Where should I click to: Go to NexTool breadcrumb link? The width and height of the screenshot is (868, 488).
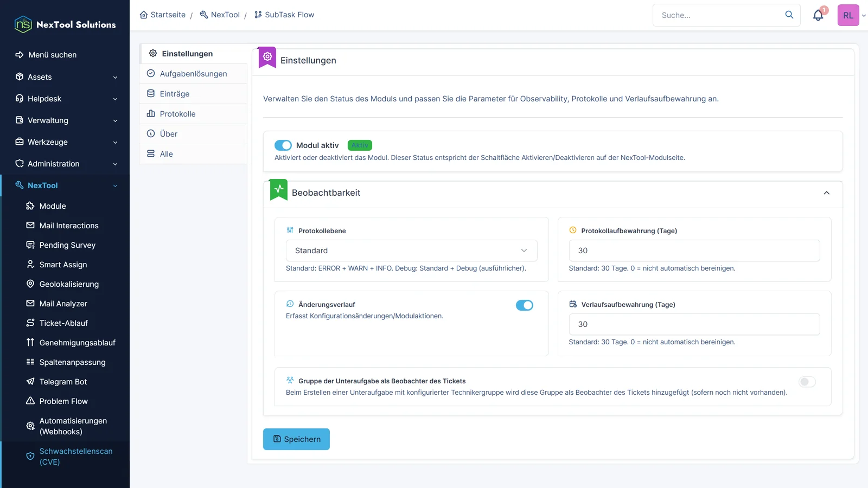tap(220, 15)
